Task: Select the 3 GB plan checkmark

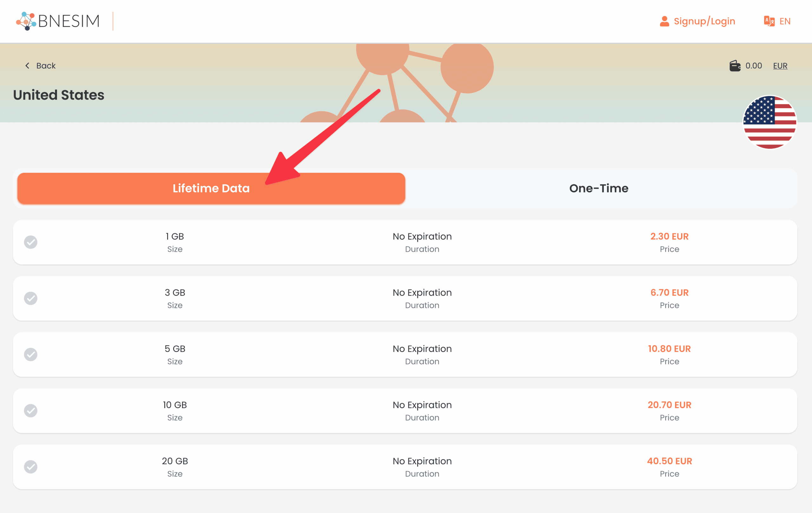Action: point(31,298)
